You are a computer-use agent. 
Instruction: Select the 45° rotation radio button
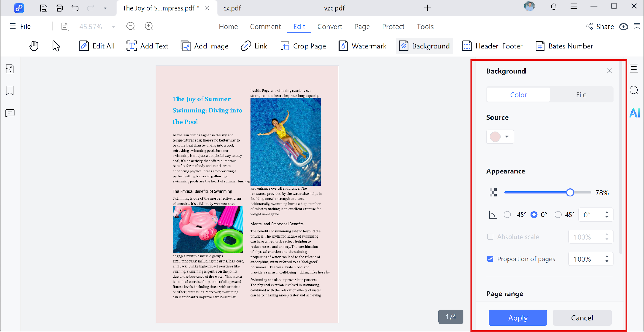point(558,214)
